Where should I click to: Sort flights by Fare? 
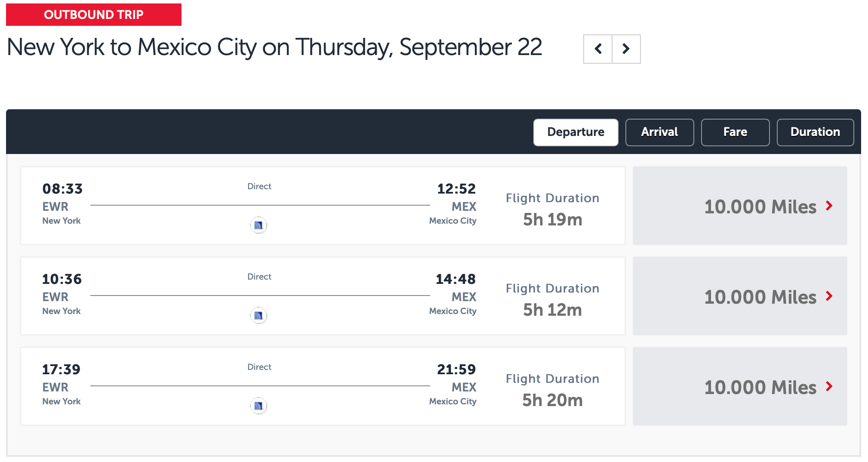tap(735, 132)
